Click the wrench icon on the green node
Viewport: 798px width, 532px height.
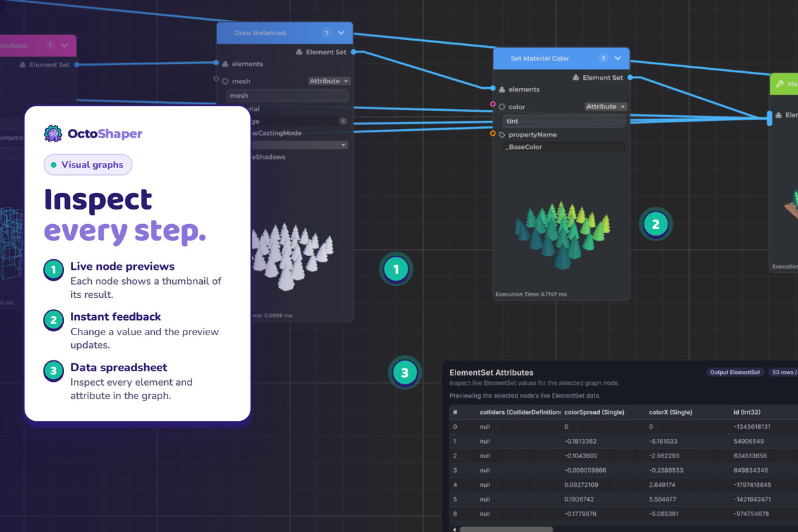[x=779, y=84]
